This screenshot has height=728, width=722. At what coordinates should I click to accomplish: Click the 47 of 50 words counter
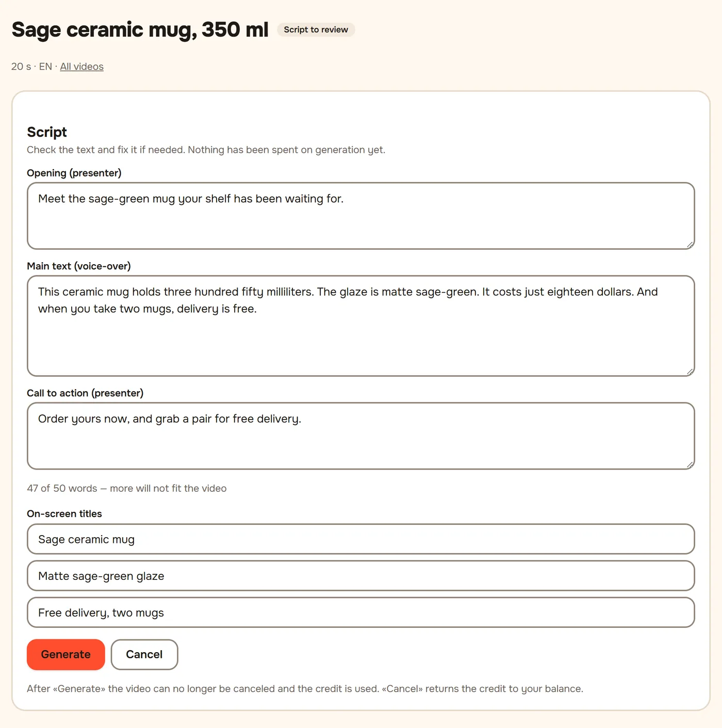click(127, 488)
